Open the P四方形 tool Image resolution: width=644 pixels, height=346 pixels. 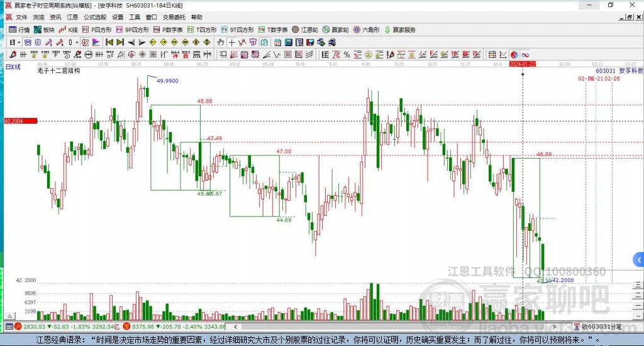click(x=97, y=30)
